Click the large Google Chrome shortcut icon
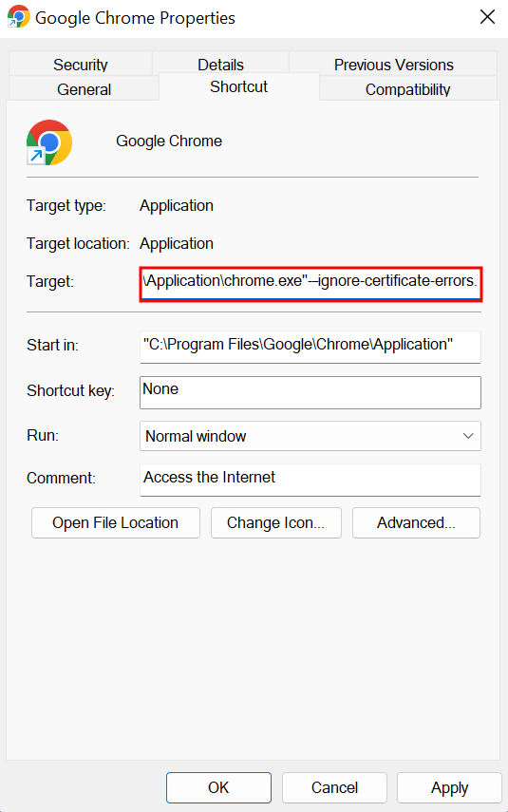Image resolution: width=508 pixels, height=812 pixels. pos(49,142)
